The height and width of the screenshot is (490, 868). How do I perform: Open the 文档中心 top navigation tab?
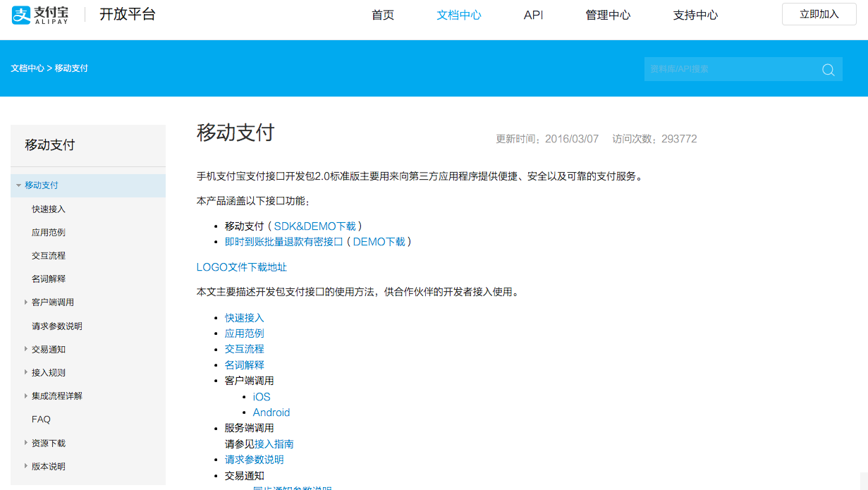(459, 15)
